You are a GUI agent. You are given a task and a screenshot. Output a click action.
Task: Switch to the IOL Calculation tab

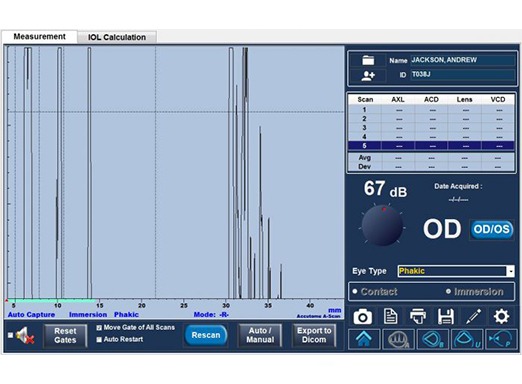[117, 37]
